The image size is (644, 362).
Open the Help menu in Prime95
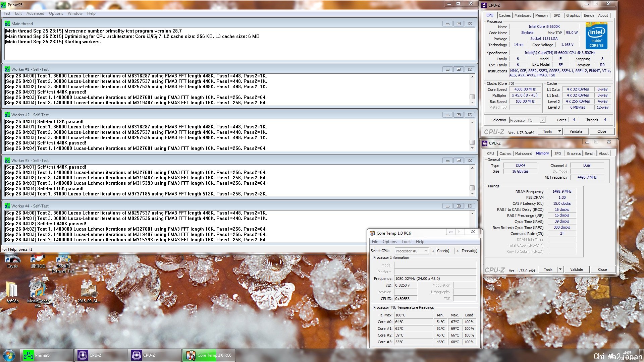(91, 13)
